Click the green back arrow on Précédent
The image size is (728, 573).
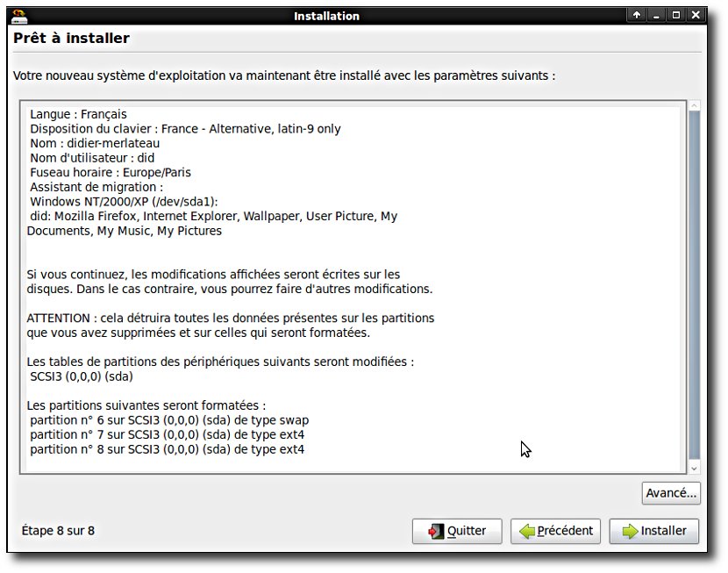coord(527,531)
